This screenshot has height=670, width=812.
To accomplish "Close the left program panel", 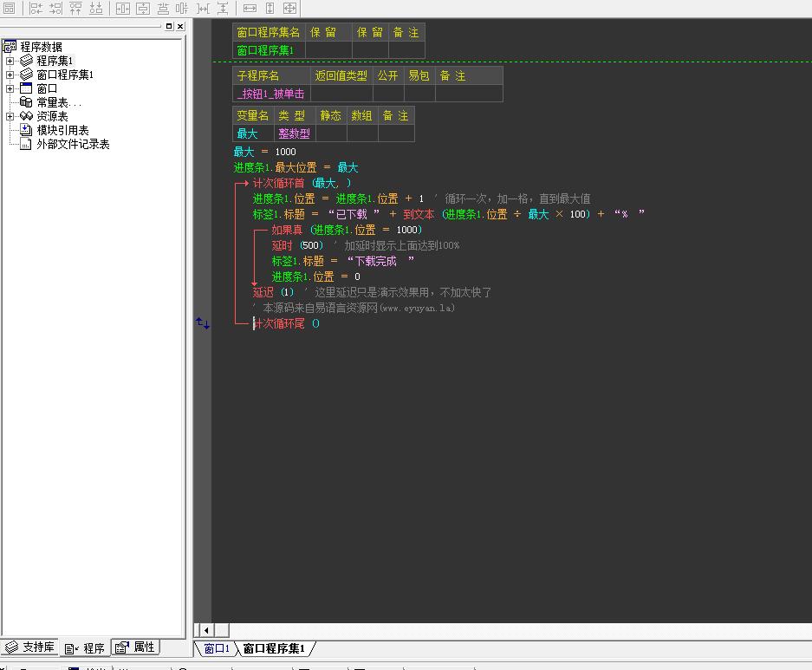I will point(180,27).
